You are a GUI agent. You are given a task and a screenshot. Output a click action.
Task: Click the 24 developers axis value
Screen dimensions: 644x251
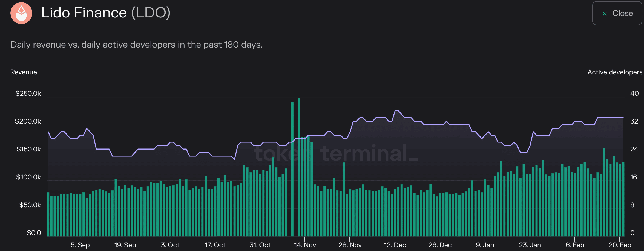coord(634,149)
